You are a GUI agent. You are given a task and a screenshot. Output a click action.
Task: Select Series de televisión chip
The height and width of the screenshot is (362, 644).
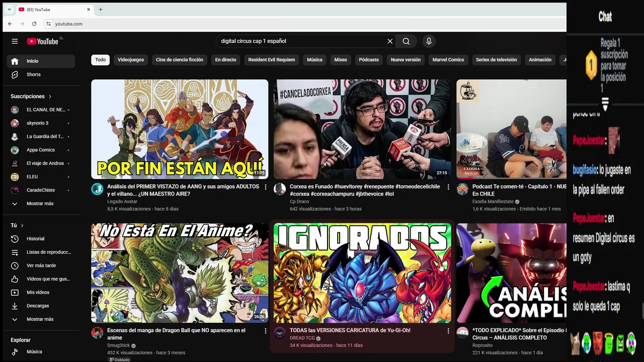497,60
